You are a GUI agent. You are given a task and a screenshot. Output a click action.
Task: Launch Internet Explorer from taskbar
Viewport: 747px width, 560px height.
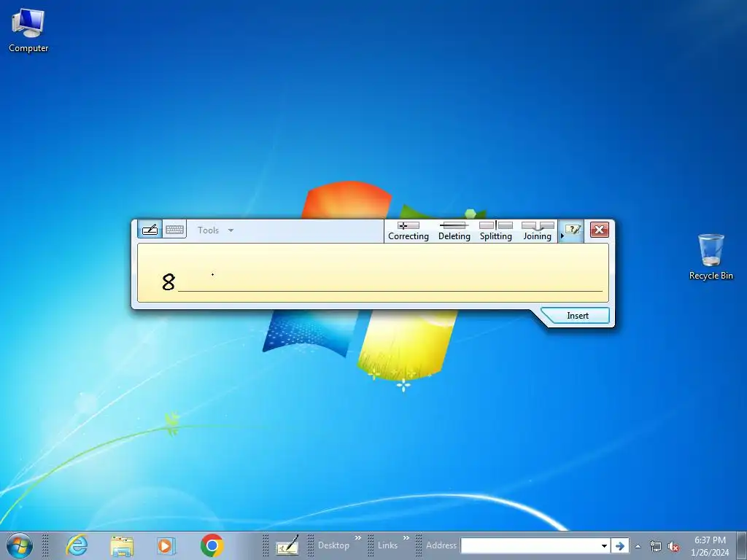click(77, 545)
